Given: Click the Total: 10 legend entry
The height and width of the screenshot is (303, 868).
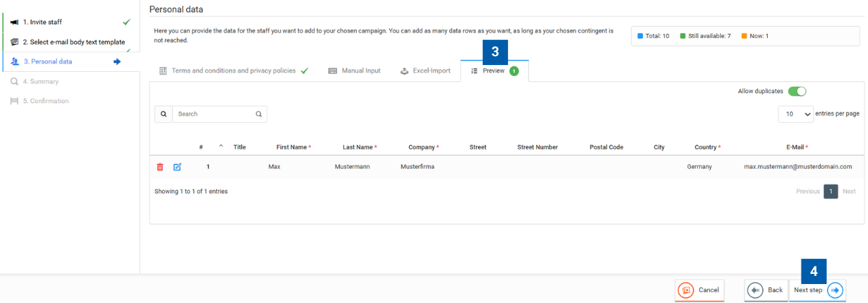Looking at the screenshot, I should [654, 36].
